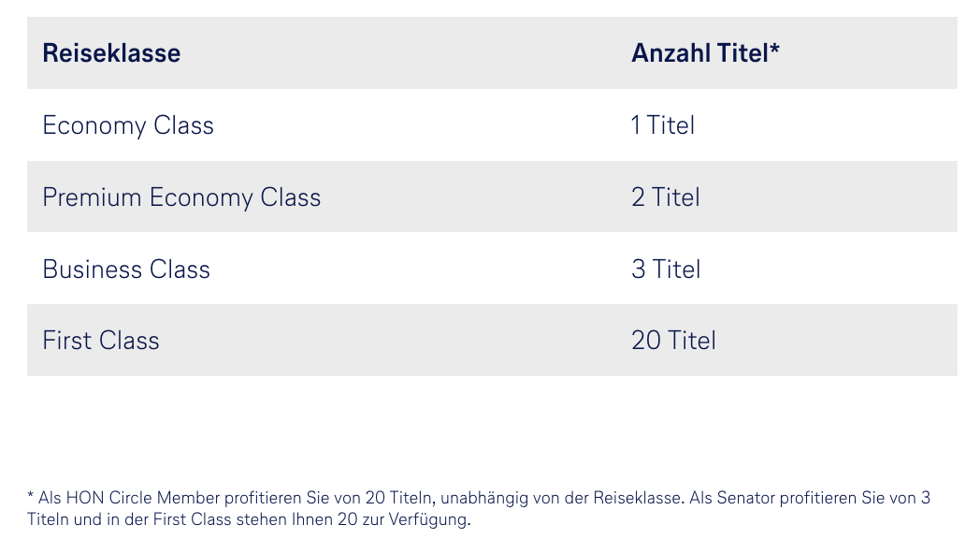Click the Business Class row label
This screenshot has width=980, height=554.
(126, 270)
